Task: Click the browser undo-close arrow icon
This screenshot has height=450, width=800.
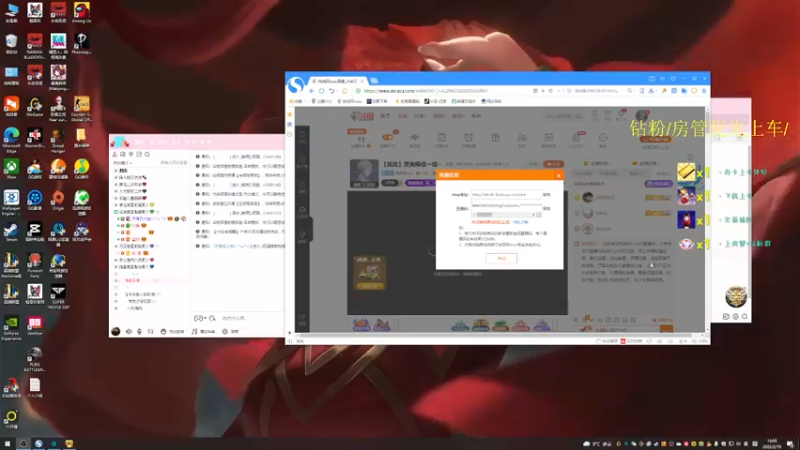Action: point(332,91)
